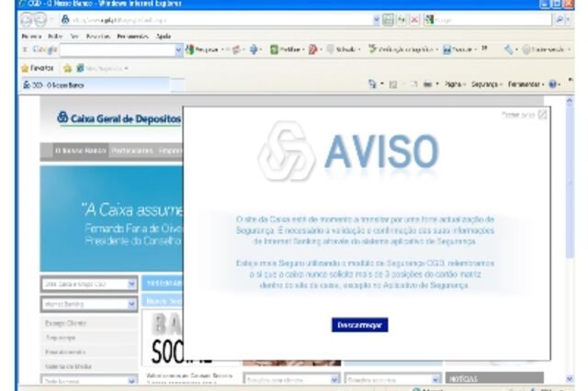Viewport: 588px width, 391px height.
Task: Open the recent pages dropdown next to Forward
Action: (x=52, y=19)
